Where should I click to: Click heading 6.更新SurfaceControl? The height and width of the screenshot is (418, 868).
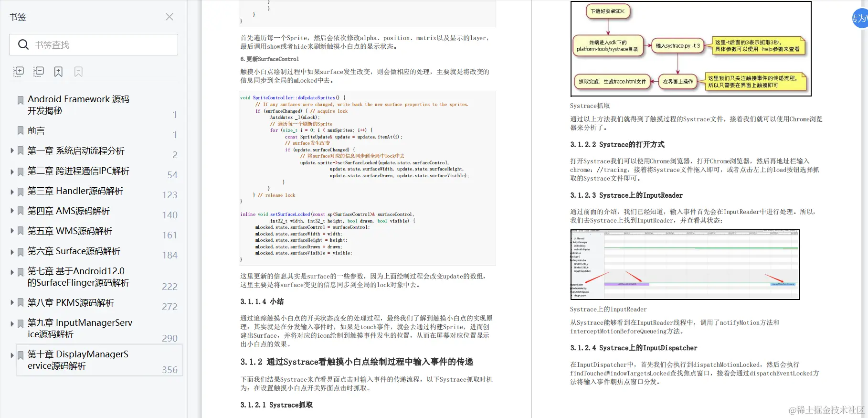(270, 59)
